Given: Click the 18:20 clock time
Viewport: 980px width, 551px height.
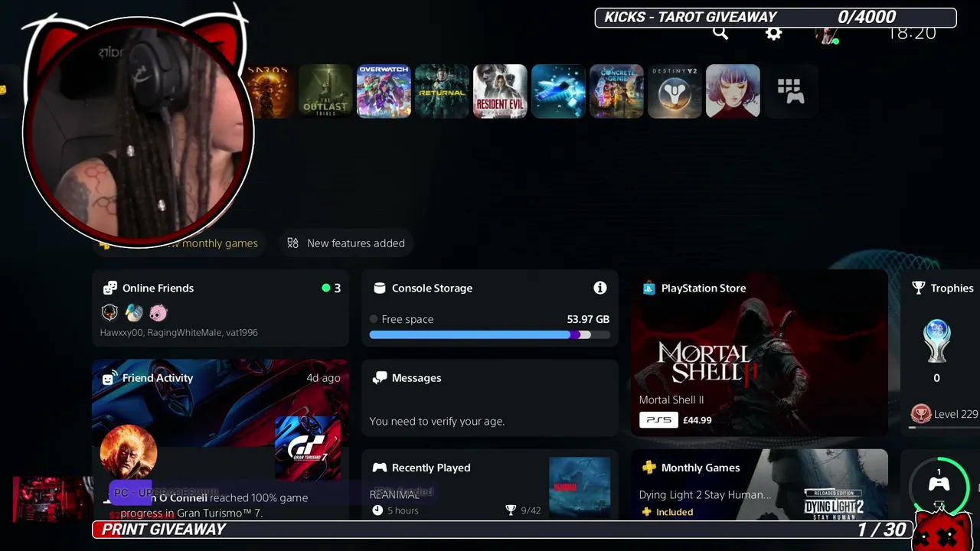Looking at the screenshot, I should click(911, 33).
